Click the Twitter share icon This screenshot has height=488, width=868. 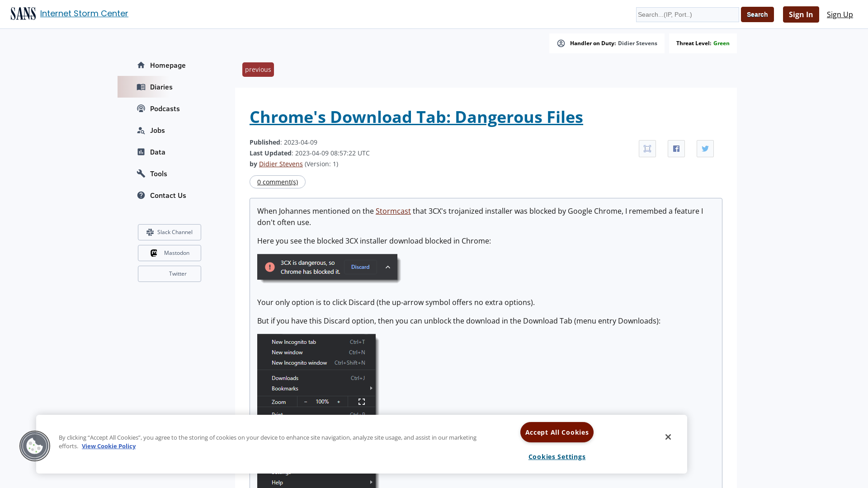705,148
